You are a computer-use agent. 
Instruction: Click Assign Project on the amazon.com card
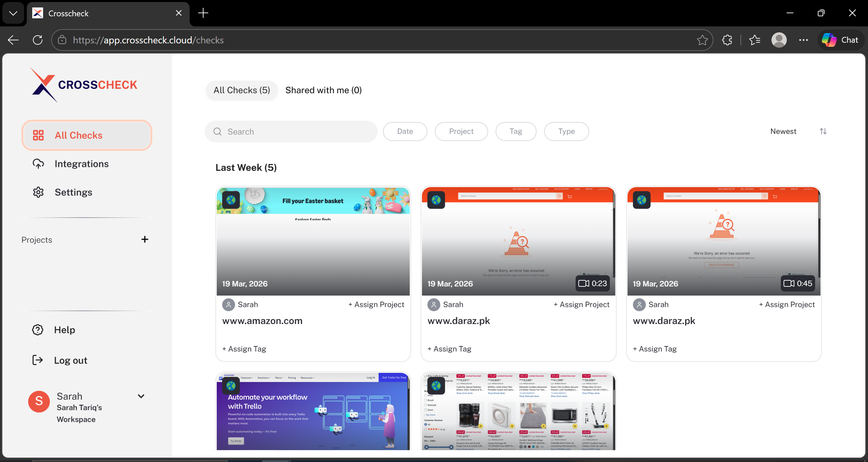click(x=376, y=304)
